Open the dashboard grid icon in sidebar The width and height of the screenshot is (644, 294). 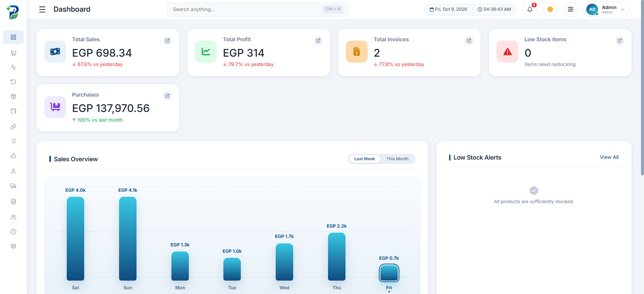pyautogui.click(x=13, y=37)
